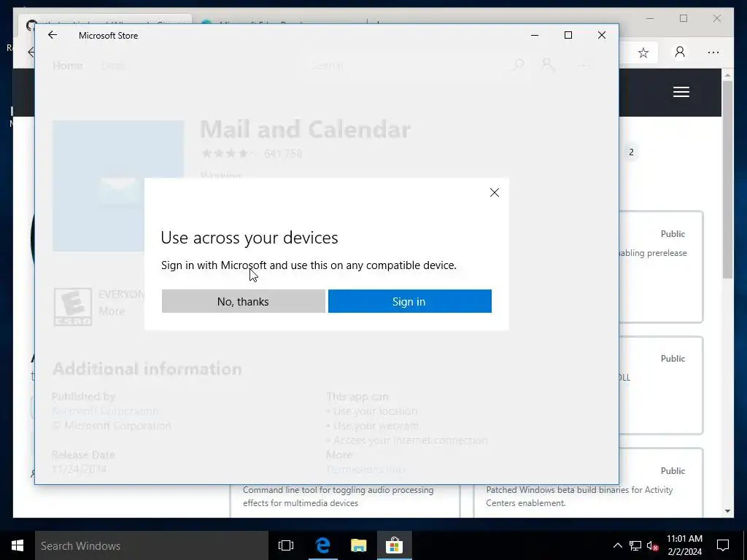The height and width of the screenshot is (560, 747).
Task: Open the Action Center notifications icon
Action: coord(723,545)
